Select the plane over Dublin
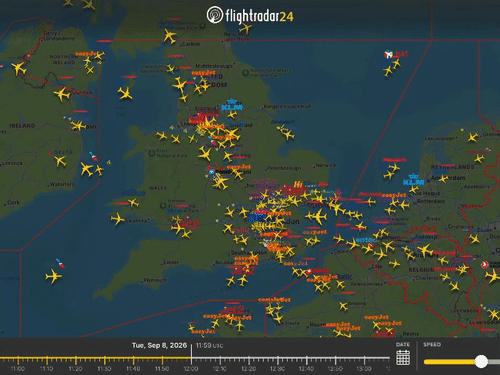Viewport: 500px width, 375px height. tap(78, 126)
